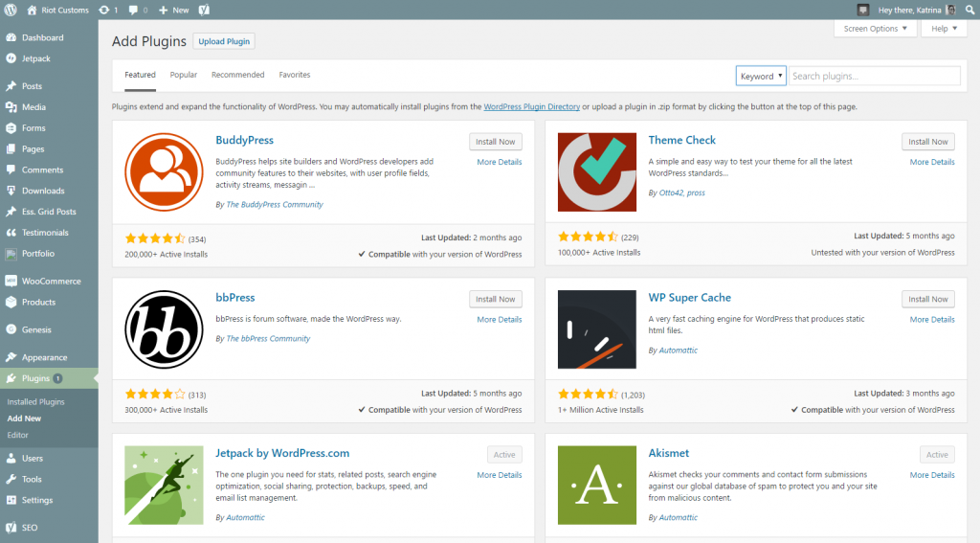The width and height of the screenshot is (980, 543).
Task: Click the search magnifier in admin bar
Action: 970,10
